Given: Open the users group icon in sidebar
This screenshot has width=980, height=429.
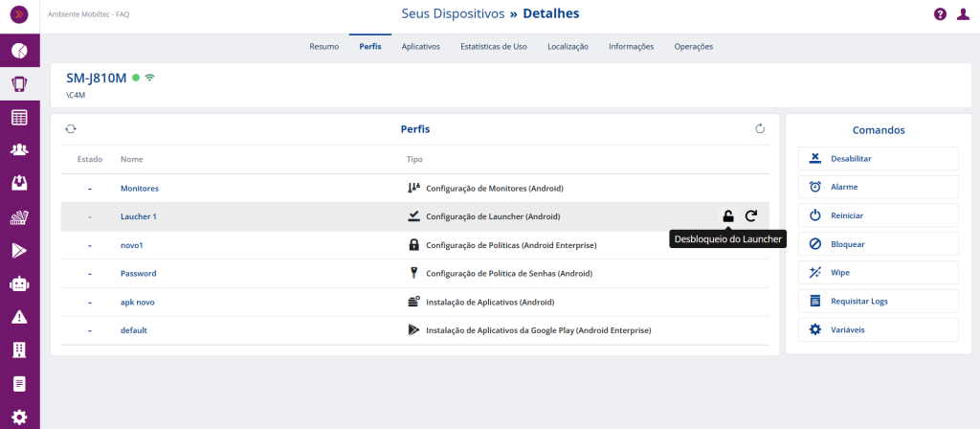Looking at the screenshot, I should pyautogui.click(x=19, y=150).
